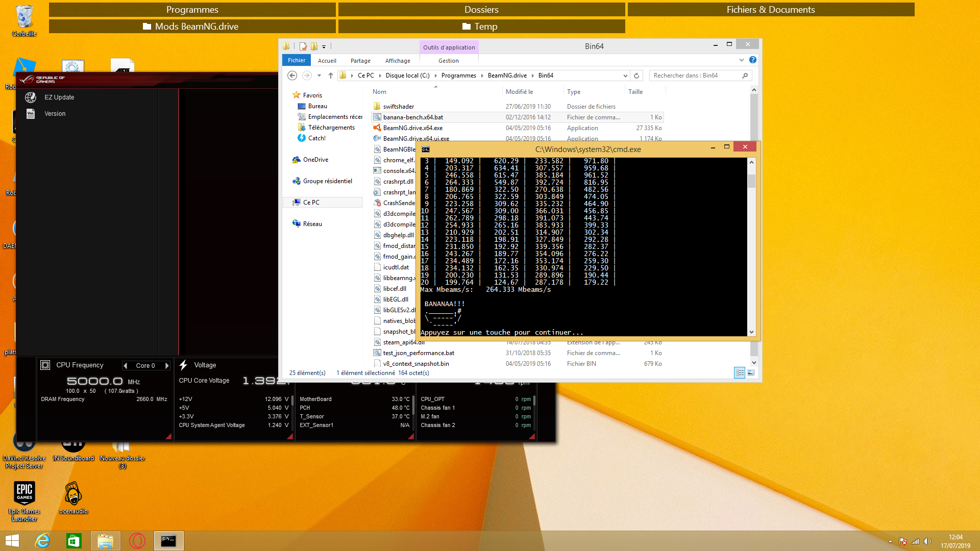The width and height of the screenshot is (980, 551).
Task: Sort files by Nom column header
Action: click(379, 92)
